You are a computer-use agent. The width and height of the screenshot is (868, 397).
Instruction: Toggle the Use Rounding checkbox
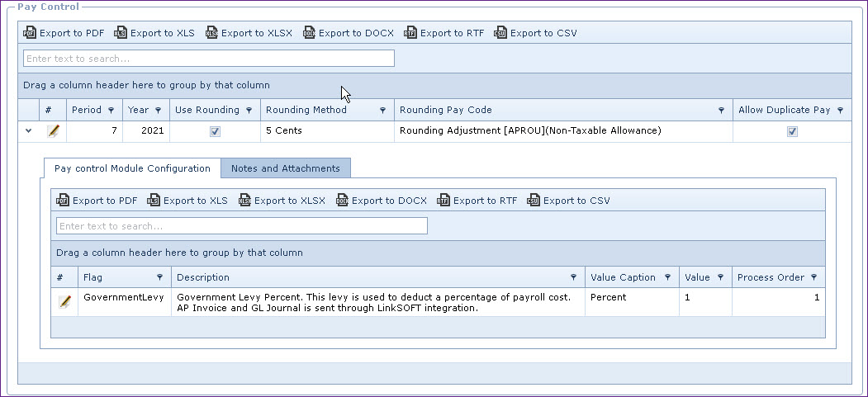point(215,131)
